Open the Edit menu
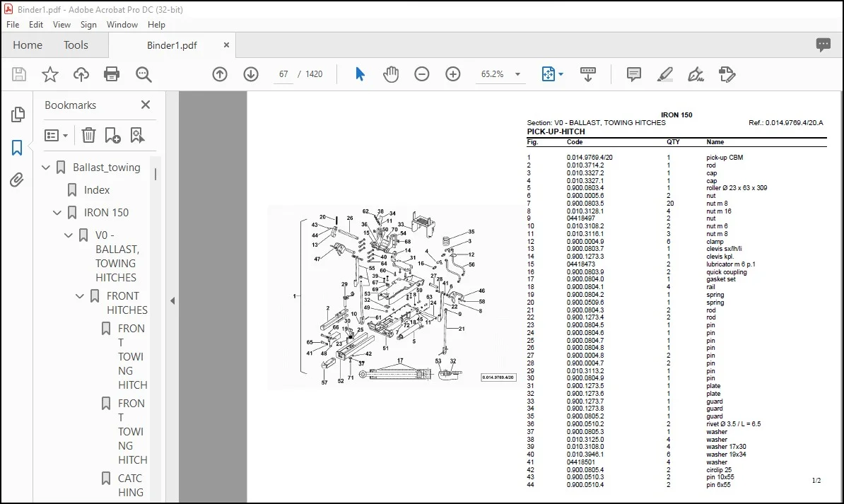The height and width of the screenshot is (504, 844). pyautogui.click(x=36, y=25)
